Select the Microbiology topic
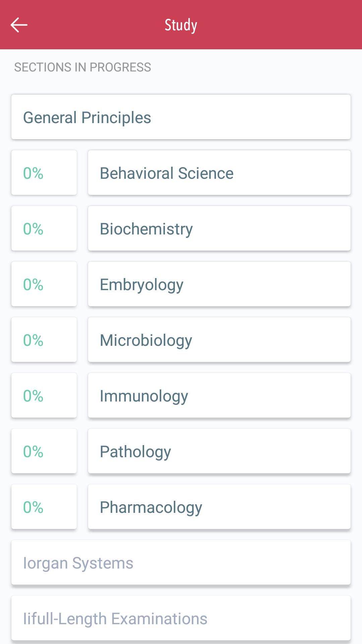 tap(219, 340)
